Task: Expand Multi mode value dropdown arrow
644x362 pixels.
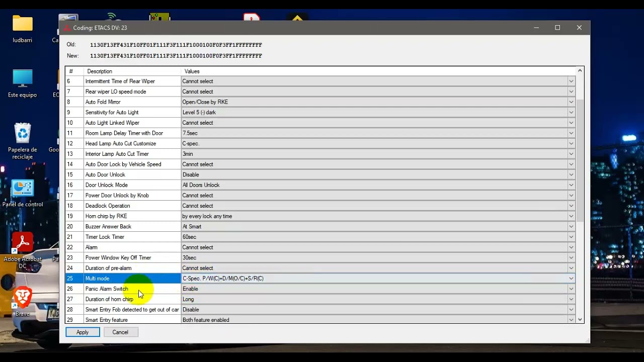Action: click(x=571, y=279)
